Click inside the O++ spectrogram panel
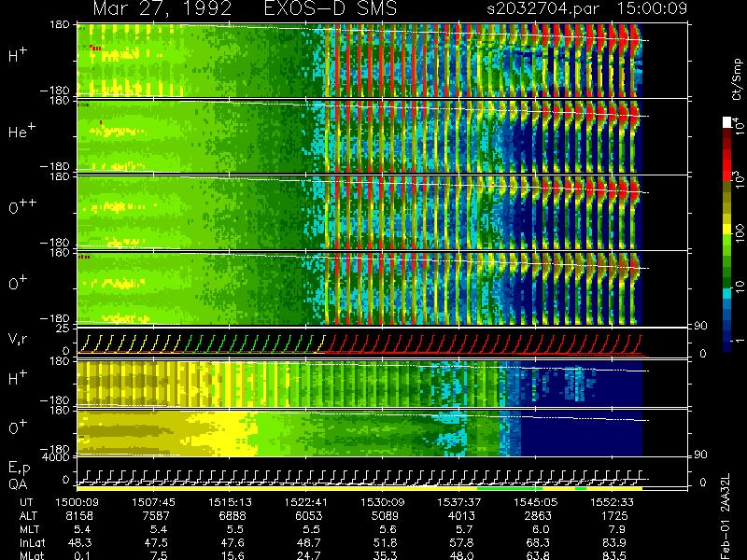Screen dimensions: 747x560 (x=359, y=213)
